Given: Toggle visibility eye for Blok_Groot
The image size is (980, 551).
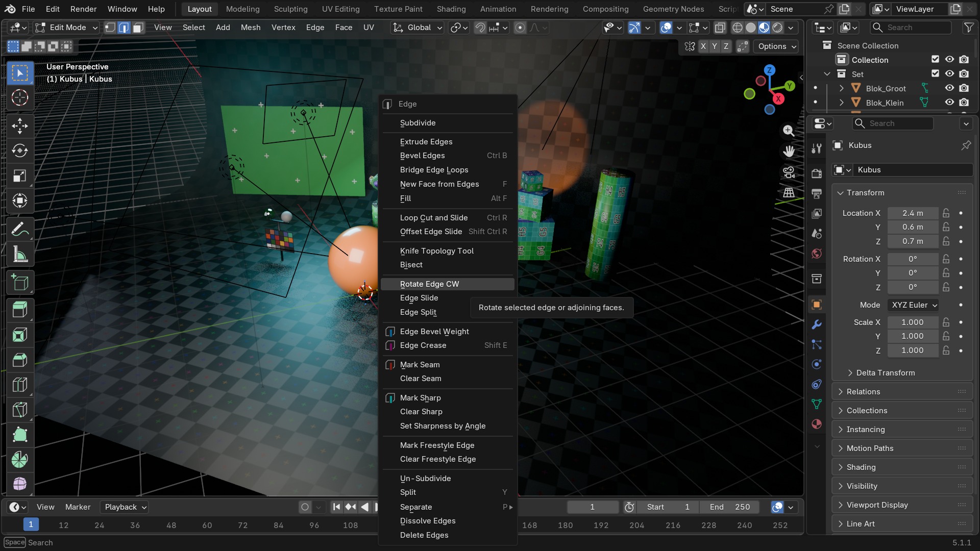Looking at the screenshot, I should click(x=949, y=88).
